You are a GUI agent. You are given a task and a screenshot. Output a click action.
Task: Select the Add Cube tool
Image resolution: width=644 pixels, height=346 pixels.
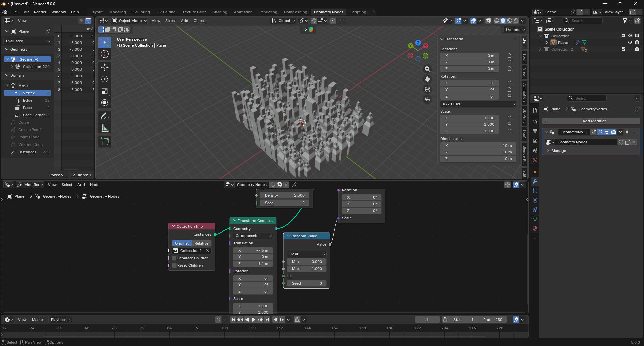coord(105,141)
